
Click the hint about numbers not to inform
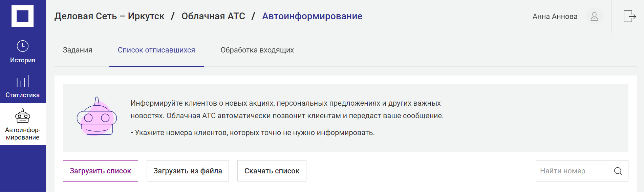pyautogui.click(x=255, y=133)
